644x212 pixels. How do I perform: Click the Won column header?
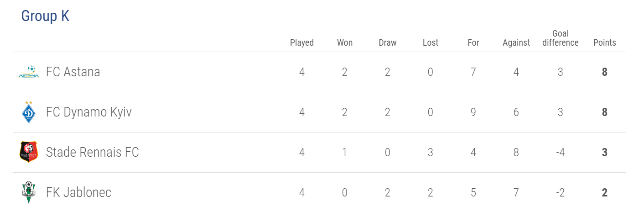point(345,42)
